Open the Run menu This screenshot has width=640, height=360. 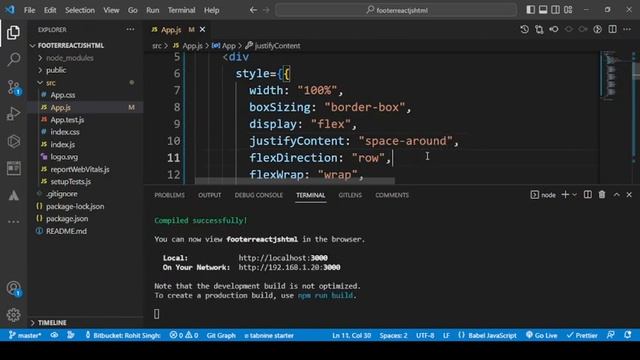click(x=153, y=10)
